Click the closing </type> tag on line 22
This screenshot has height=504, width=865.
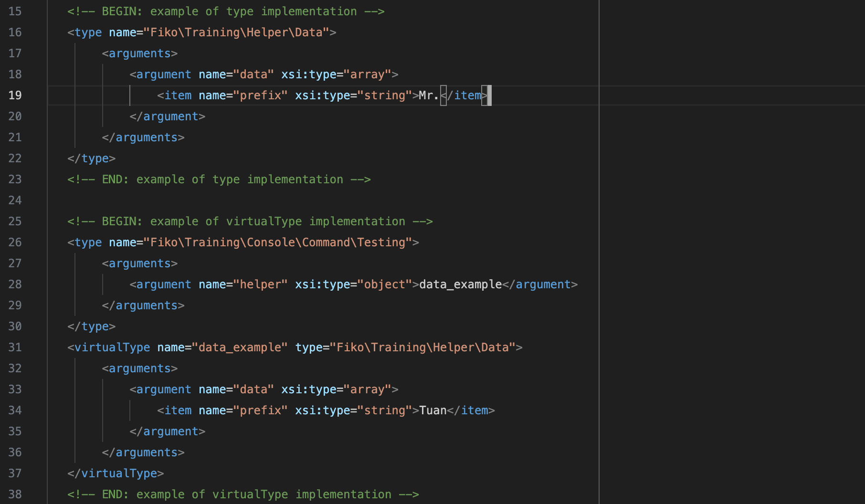pyautogui.click(x=92, y=158)
